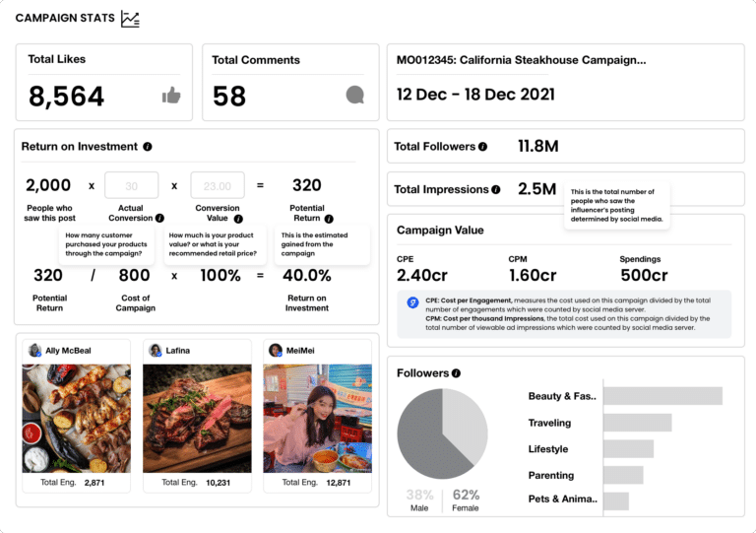The width and height of the screenshot is (756, 533).
Task: Click info icon next to Total Impressions
Action: point(496,189)
